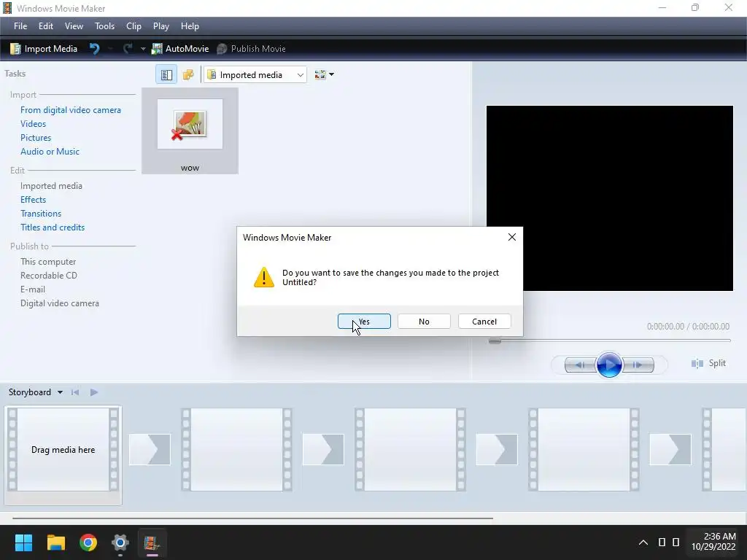The width and height of the screenshot is (747, 560).
Task: Open the Help menu
Action: pyautogui.click(x=190, y=26)
